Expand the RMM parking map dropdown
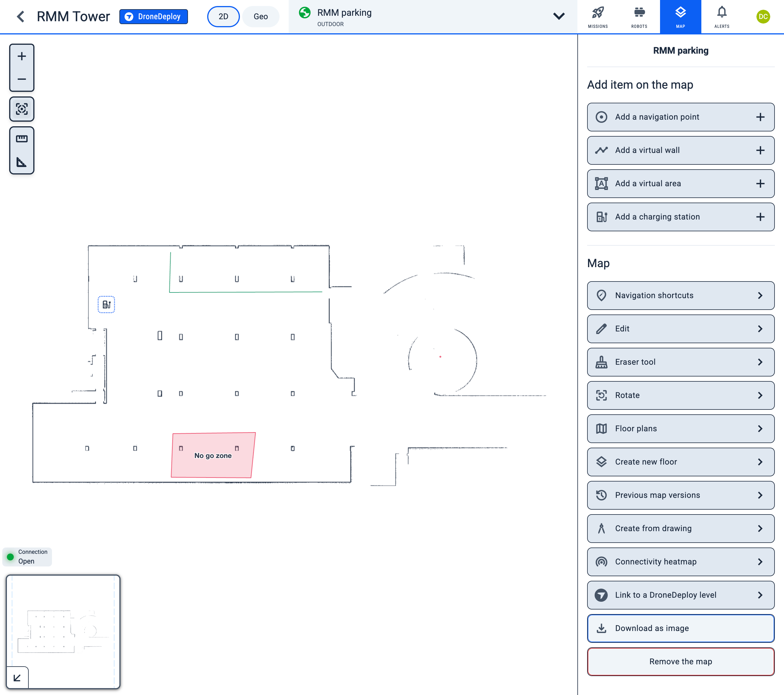The image size is (784, 695). [558, 16]
